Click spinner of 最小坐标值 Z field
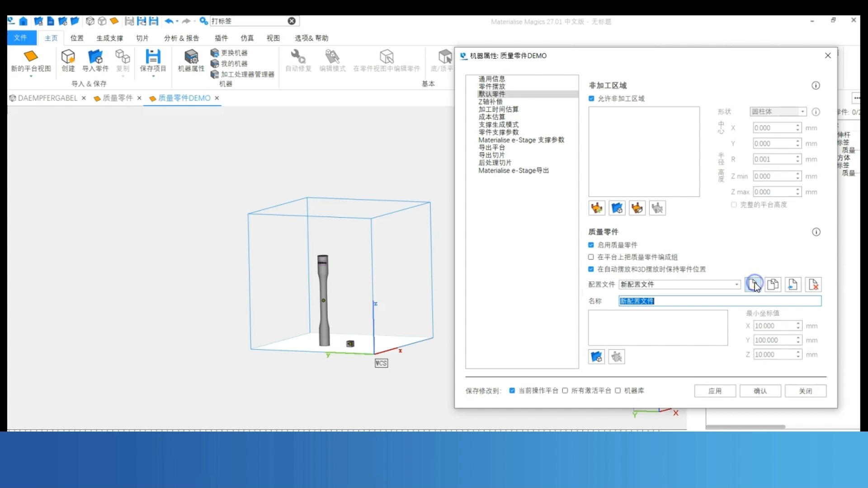The width and height of the screenshot is (868, 488). (x=798, y=355)
